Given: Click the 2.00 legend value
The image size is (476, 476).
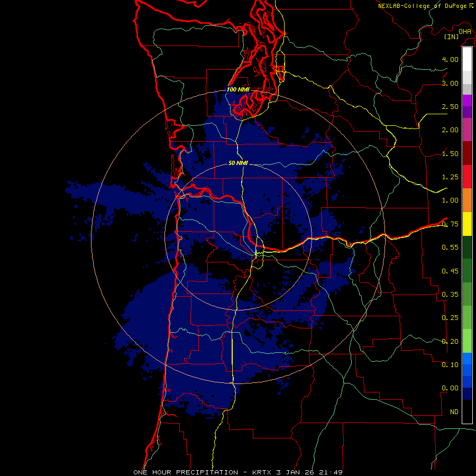Looking at the screenshot, I should (x=450, y=130).
